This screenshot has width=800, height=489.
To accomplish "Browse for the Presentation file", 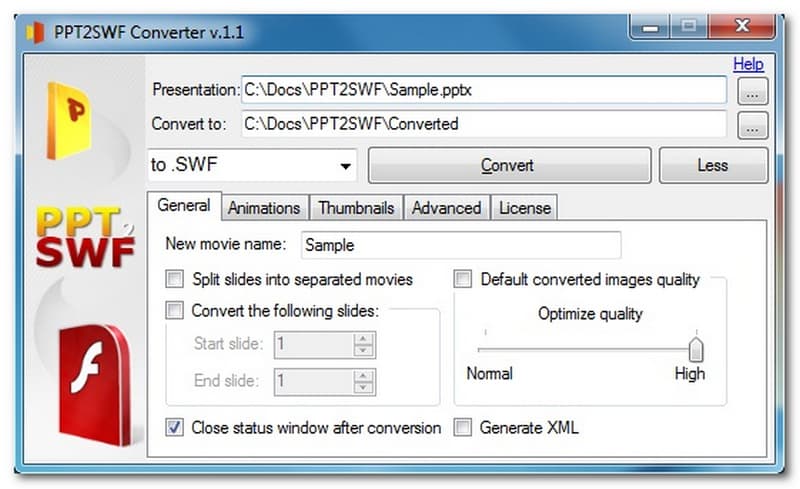I will tap(753, 91).
